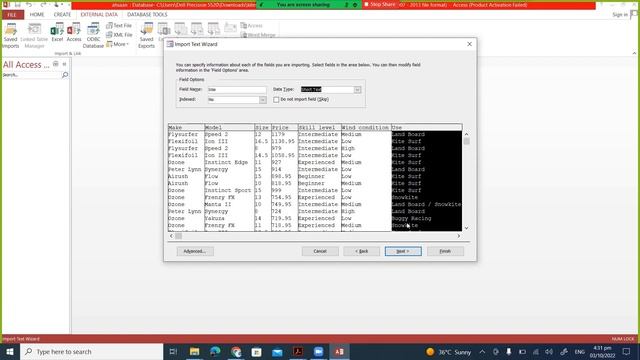
Task: Expand the More import options dropdown
Action: click(x=118, y=44)
